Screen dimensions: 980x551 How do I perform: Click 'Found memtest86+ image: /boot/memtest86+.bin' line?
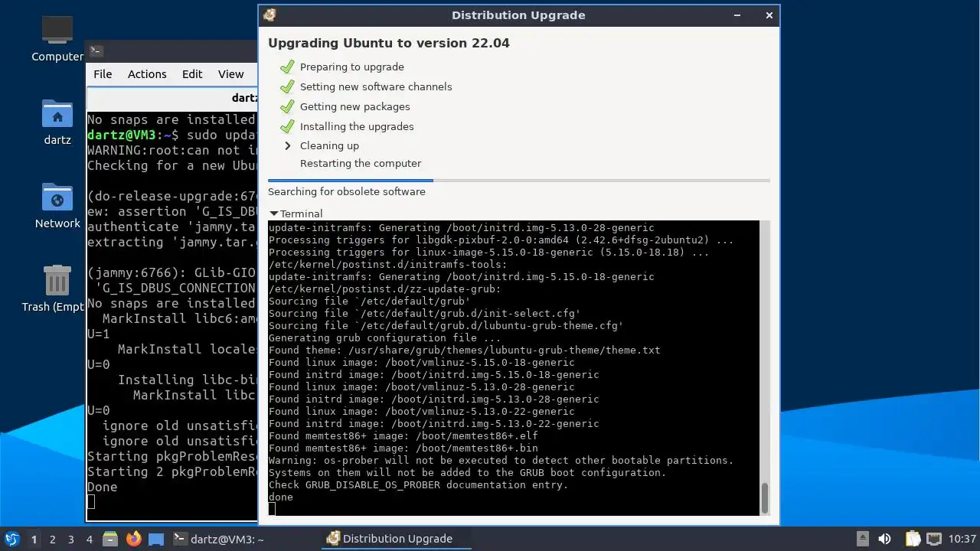point(403,448)
